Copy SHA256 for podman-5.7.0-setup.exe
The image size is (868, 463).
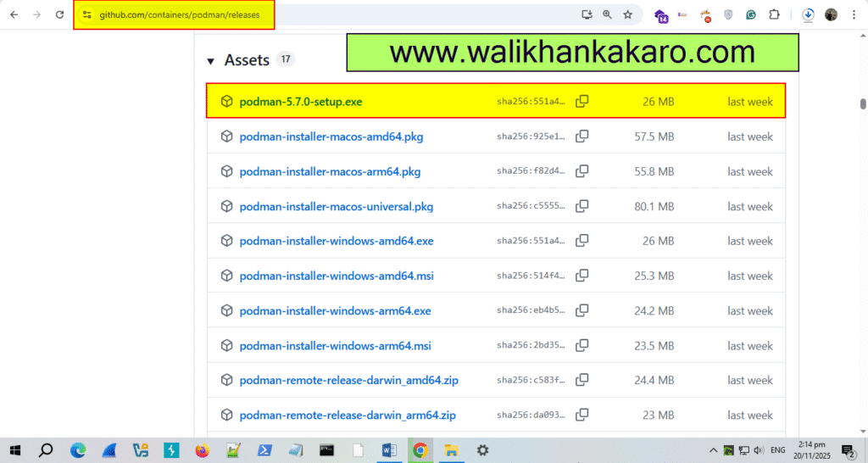[581, 102]
